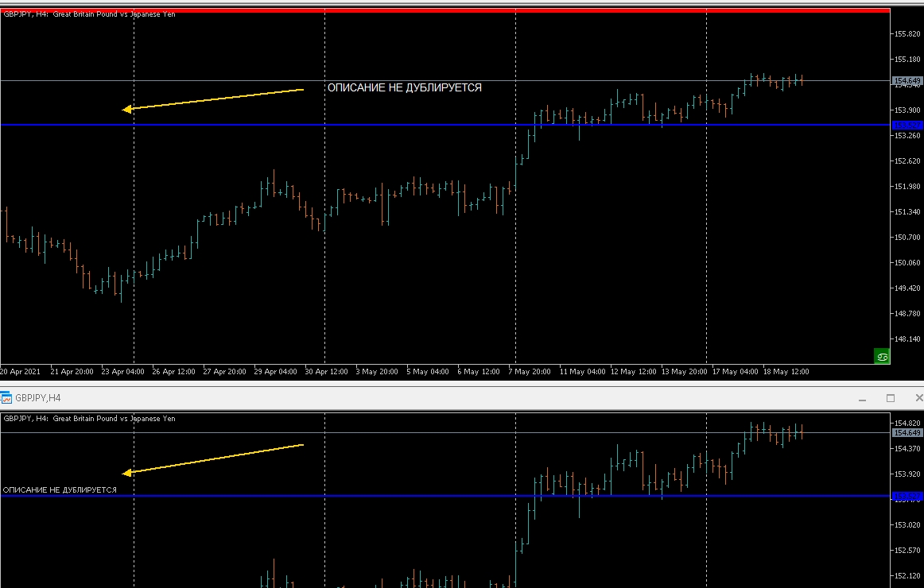Image resolution: width=924 pixels, height=588 pixels.
Task: Click the blue 153.527 price tag in upper chart
Action: 907,125
